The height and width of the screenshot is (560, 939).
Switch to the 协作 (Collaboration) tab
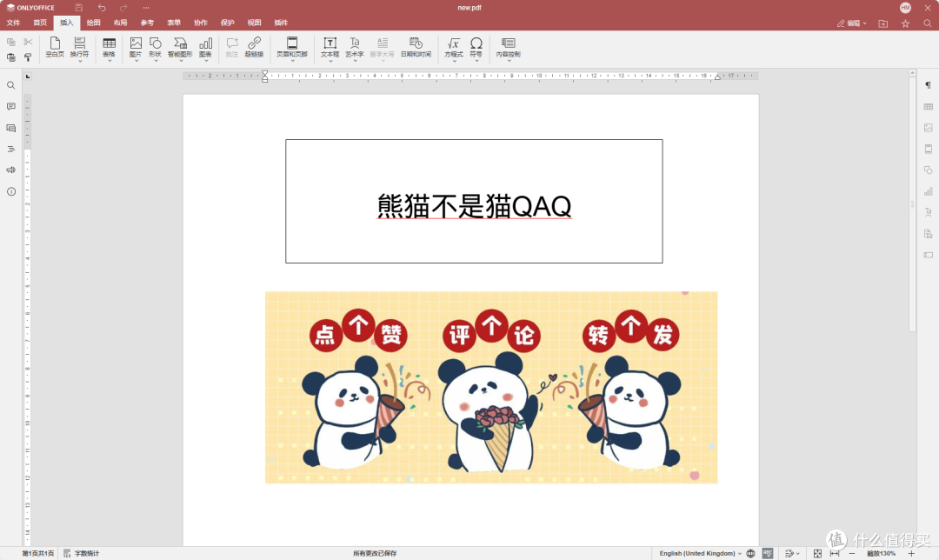[201, 23]
